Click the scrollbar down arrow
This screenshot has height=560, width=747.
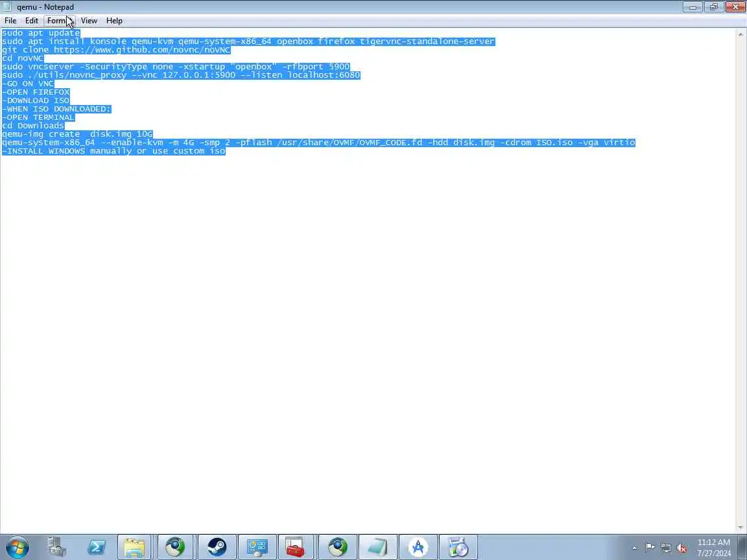coord(741,527)
